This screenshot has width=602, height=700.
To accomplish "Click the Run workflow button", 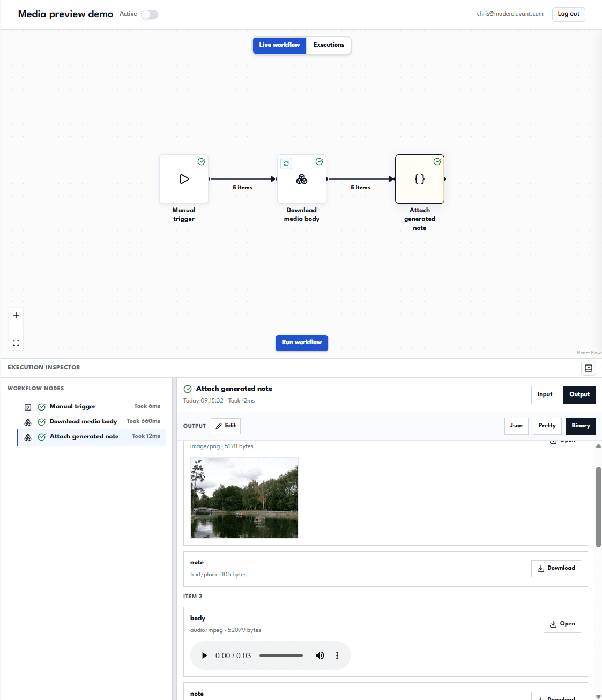I will [x=301, y=342].
